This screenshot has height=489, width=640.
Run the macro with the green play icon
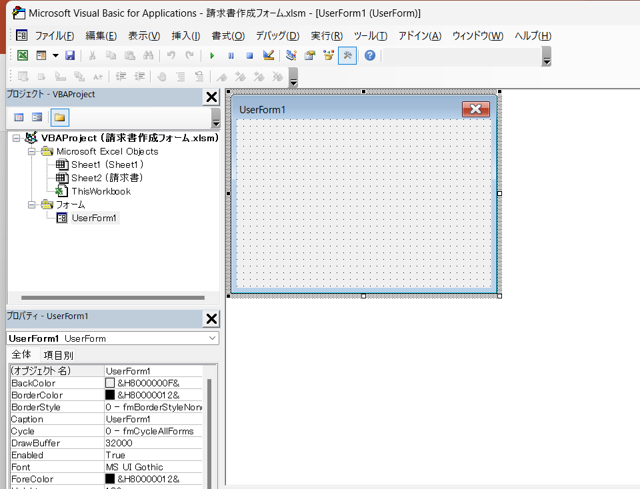[x=212, y=56]
